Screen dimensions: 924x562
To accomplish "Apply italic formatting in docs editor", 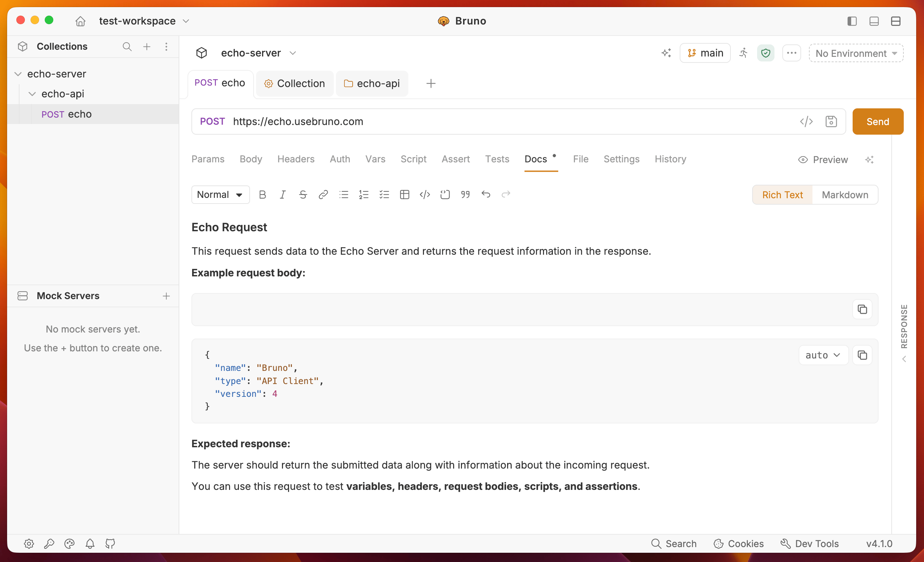I will pos(283,195).
